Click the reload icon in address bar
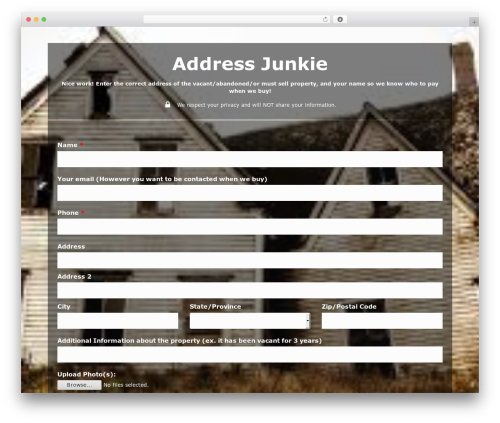Image resolution: width=500 pixels, height=423 pixels. tap(325, 20)
